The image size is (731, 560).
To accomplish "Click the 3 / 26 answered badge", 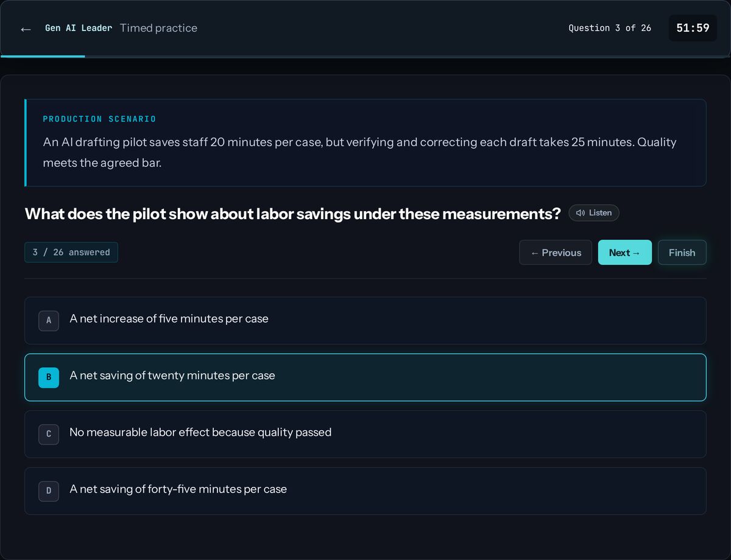I will click(x=71, y=253).
